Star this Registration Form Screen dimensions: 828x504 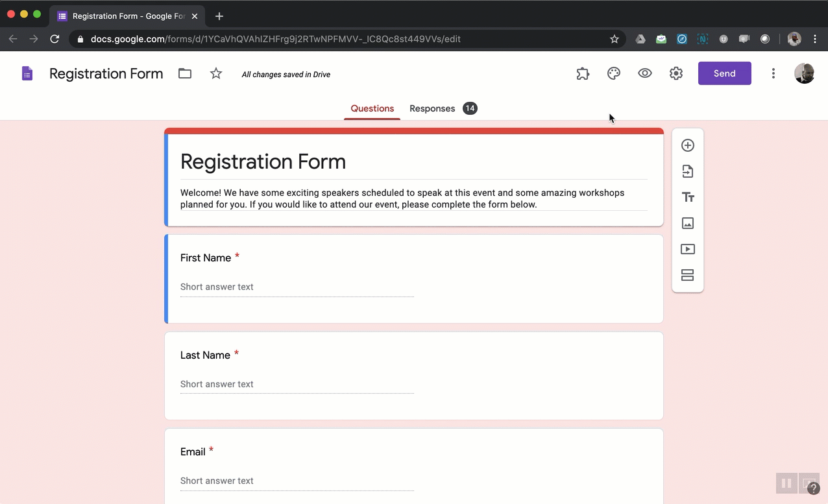click(x=216, y=74)
